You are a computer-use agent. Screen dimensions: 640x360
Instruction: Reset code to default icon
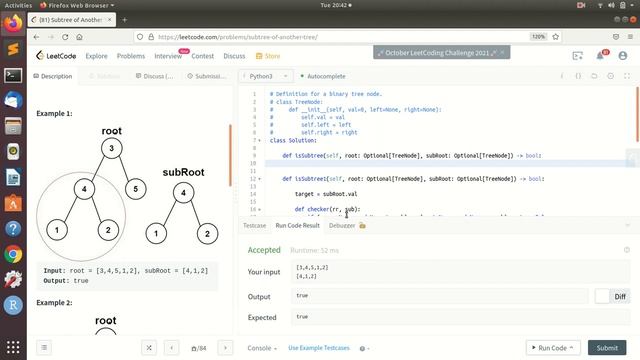tap(594, 76)
